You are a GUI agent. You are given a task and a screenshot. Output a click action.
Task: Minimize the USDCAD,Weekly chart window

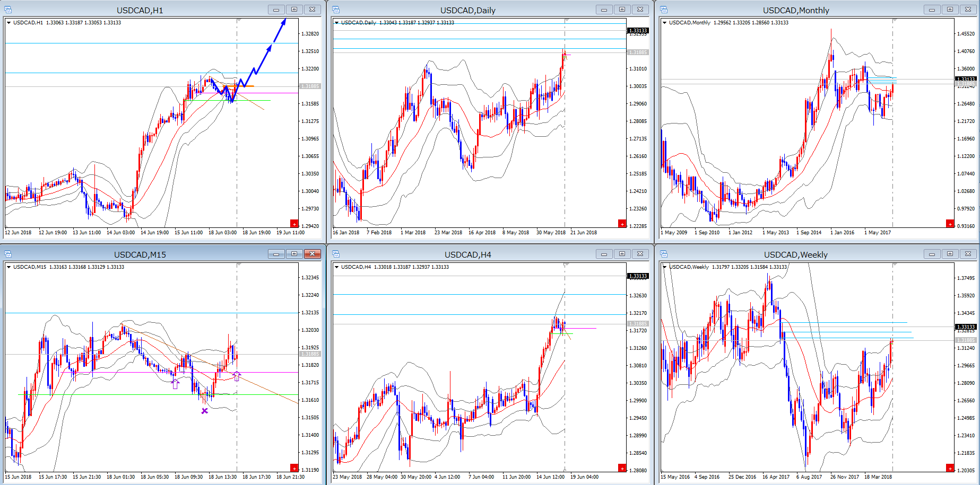pyautogui.click(x=932, y=254)
